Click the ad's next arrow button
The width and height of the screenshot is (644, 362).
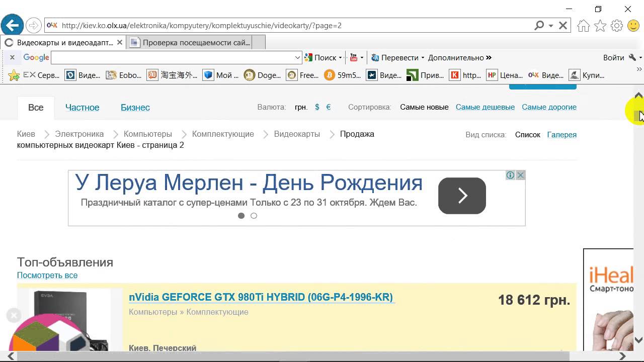462,196
